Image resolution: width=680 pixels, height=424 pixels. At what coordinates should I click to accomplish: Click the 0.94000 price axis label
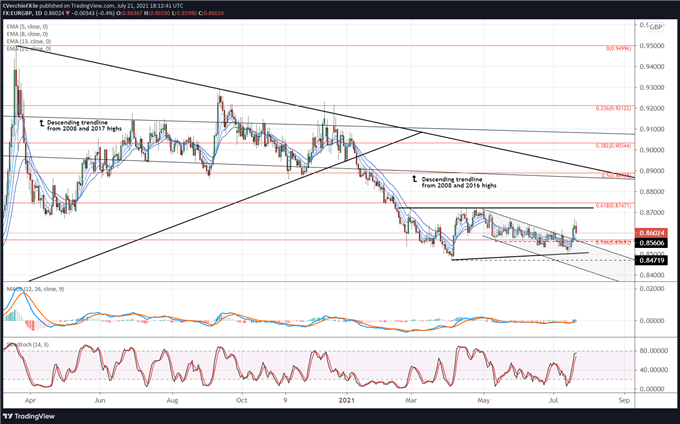point(651,66)
